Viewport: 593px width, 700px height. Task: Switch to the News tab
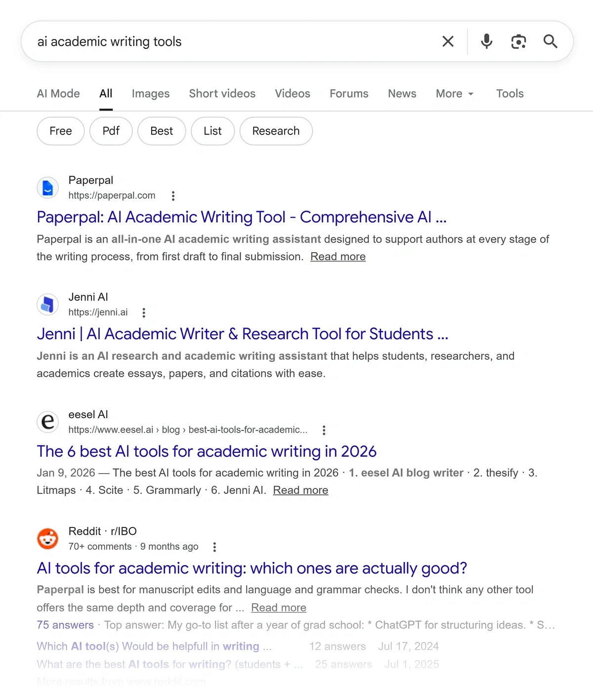coord(402,93)
